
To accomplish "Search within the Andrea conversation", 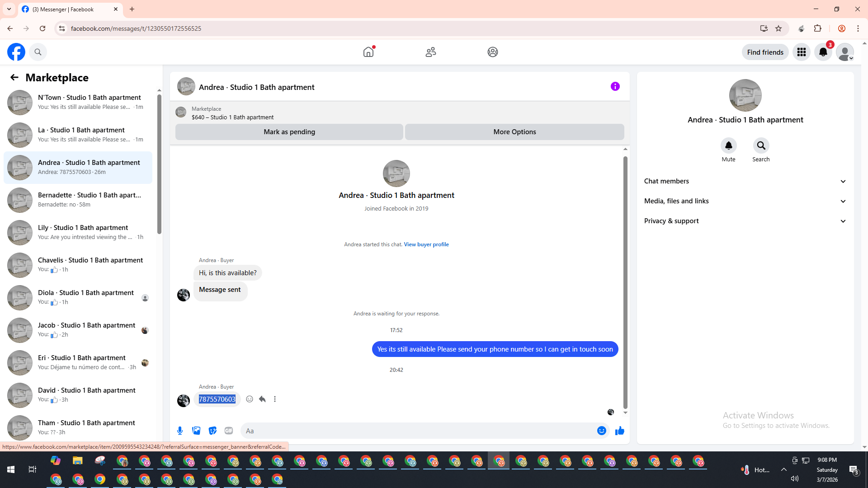I will (761, 145).
